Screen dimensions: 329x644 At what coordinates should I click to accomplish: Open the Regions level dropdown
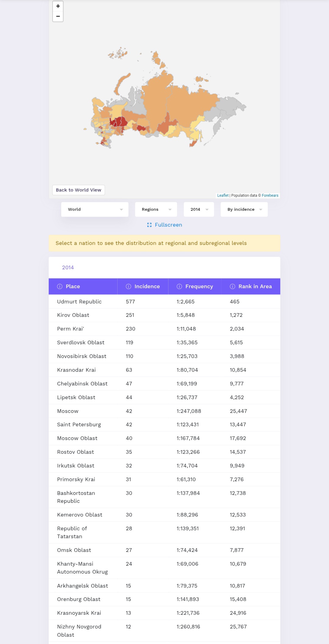(x=156, y=209)
